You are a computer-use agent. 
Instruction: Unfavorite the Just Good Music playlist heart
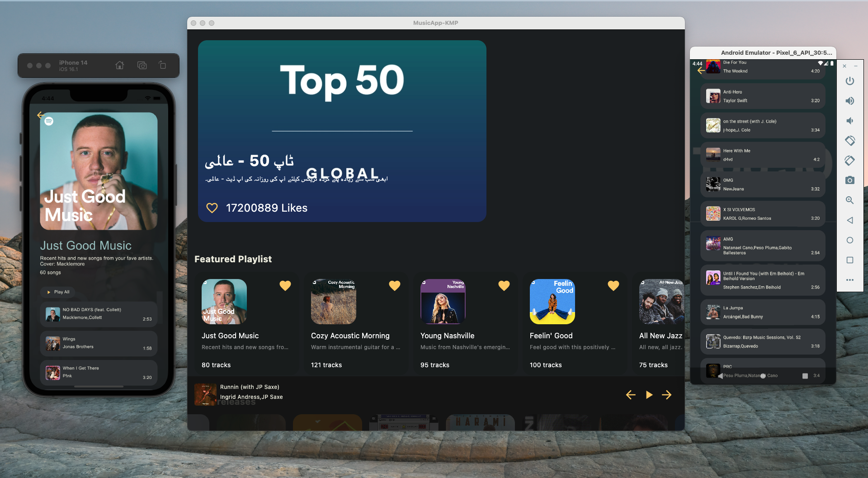point(285,286)
